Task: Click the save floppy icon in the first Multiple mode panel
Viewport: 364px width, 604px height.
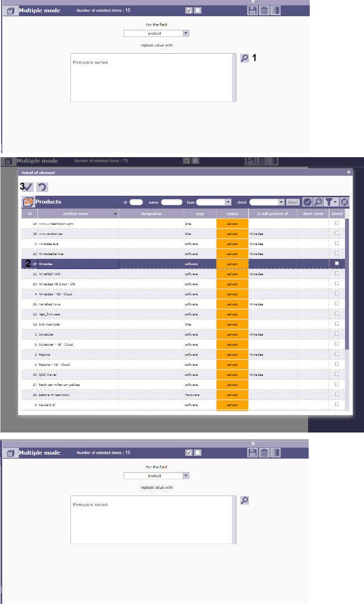Action: (252, 11)
